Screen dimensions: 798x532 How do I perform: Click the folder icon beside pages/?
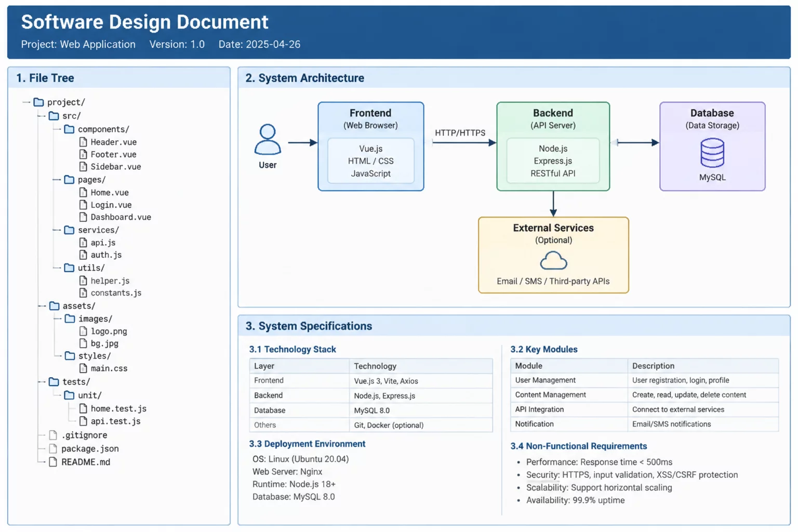pos(69,180)
